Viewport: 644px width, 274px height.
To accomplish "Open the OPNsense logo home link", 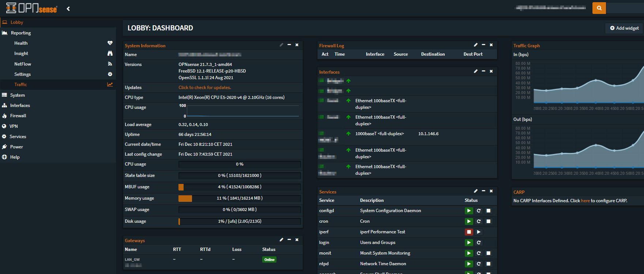I will [31, 8].
